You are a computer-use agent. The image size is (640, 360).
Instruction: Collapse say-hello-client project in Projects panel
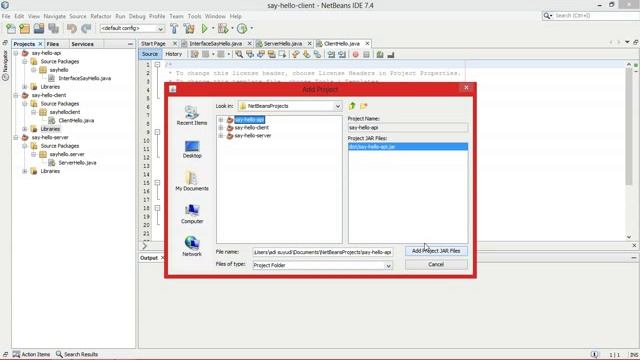pyautogui.click(x=16, y=95)
